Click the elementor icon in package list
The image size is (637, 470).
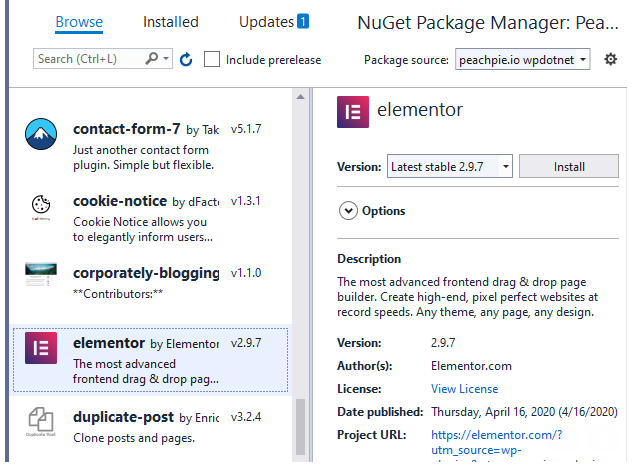tap(41, 348)
